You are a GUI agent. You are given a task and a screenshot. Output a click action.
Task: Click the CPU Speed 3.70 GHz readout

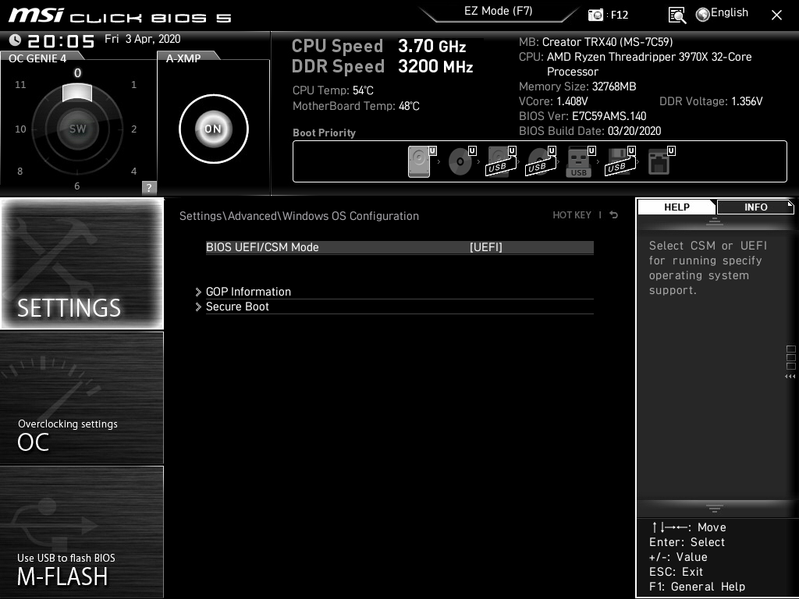(x=379, y=46)
